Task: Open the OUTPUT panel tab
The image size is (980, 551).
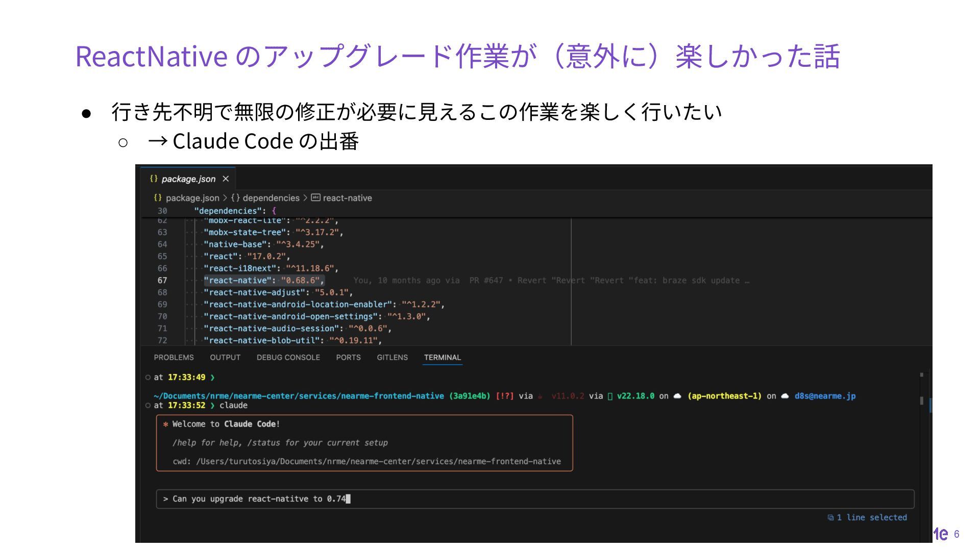Action: point(225,358)
